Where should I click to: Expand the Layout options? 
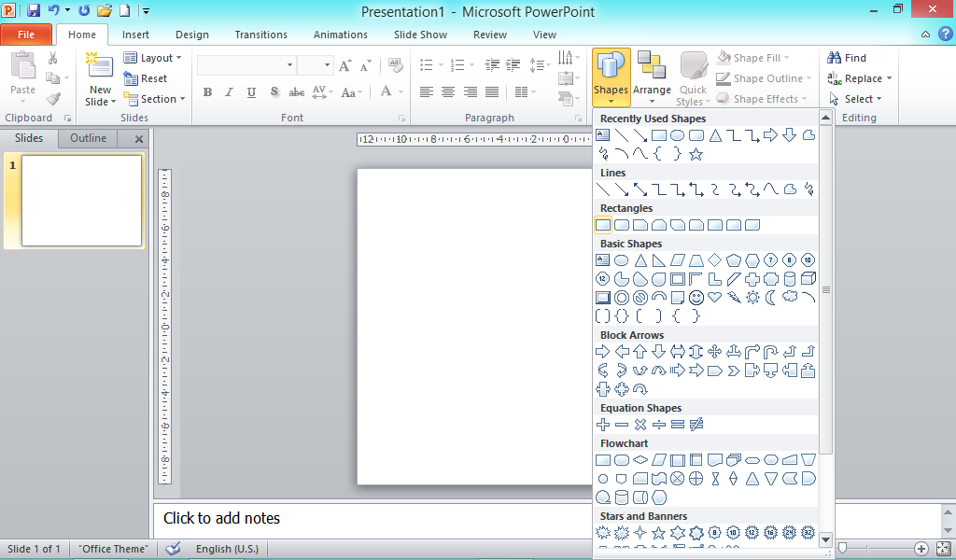tap(154, 57)
